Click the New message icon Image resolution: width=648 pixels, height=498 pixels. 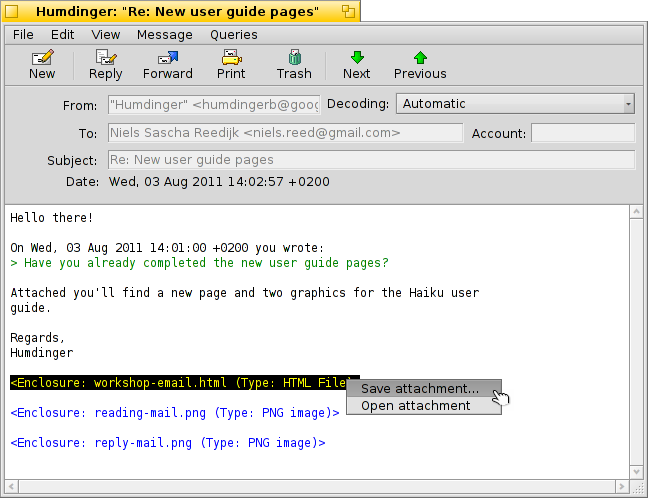(42, 58)
